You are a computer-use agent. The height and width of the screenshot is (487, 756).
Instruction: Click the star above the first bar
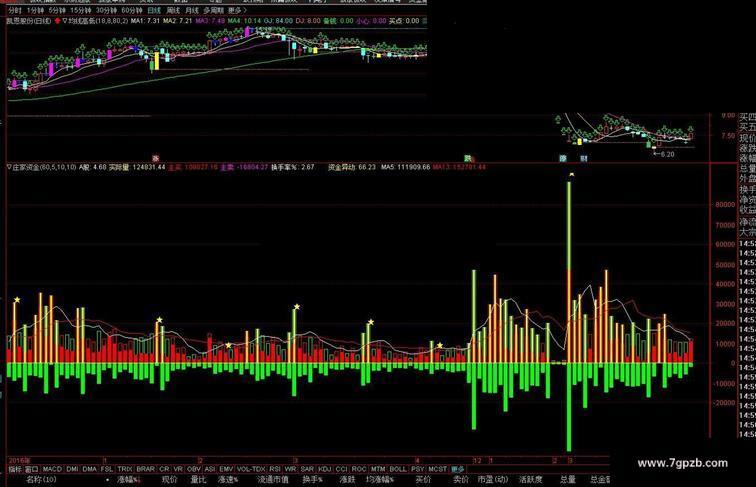17,300
